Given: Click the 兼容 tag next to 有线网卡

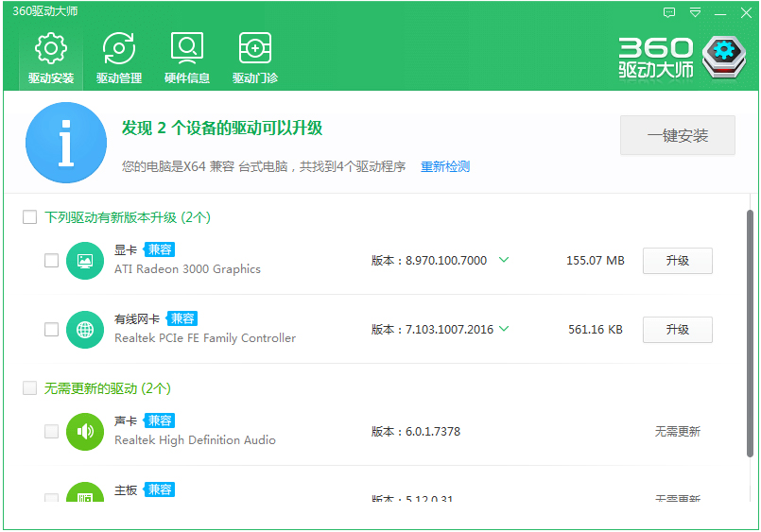Looking at the screenshot, I should point(182,318).
